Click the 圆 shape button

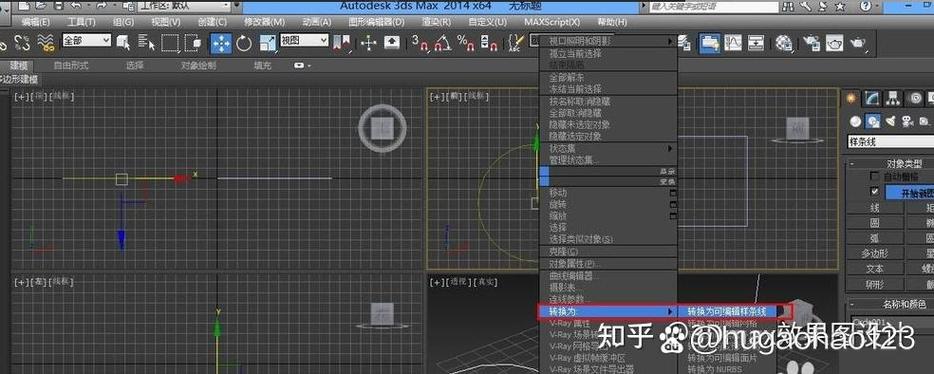point(875,223)
